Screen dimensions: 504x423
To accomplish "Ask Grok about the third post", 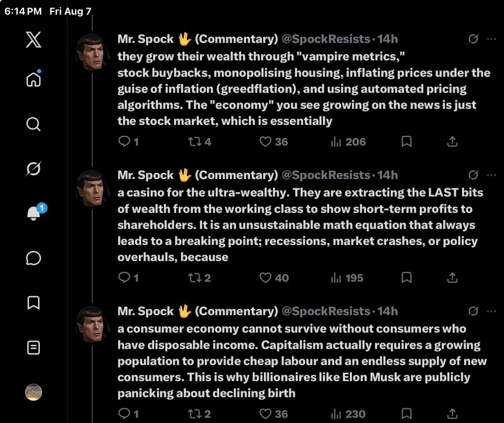I will click(x=473, y=311).
